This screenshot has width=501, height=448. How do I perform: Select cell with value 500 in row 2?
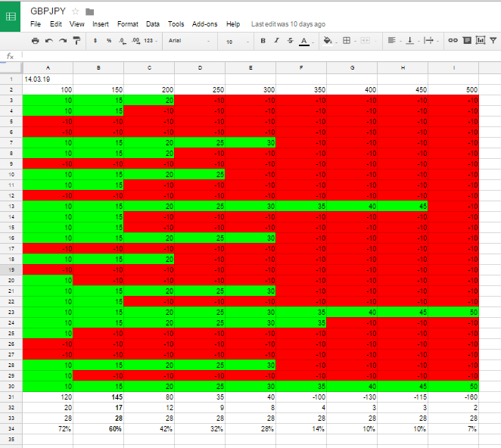pyautogui.click(x=454, y=90)
